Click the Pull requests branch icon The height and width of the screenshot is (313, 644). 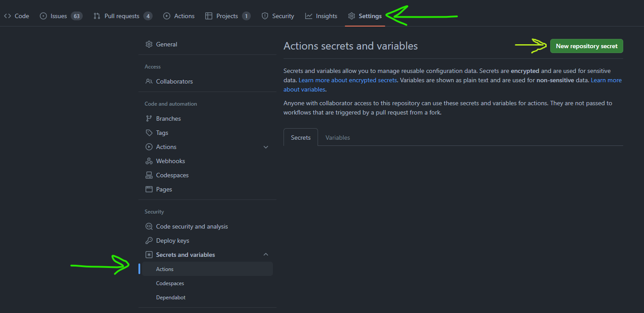[97, 16]
